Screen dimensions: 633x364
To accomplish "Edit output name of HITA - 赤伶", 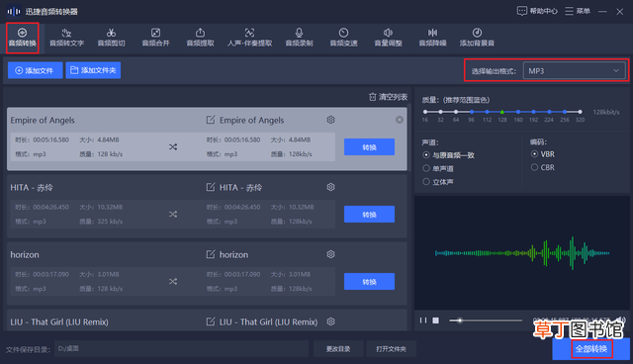I will click(x=211, y=187).
